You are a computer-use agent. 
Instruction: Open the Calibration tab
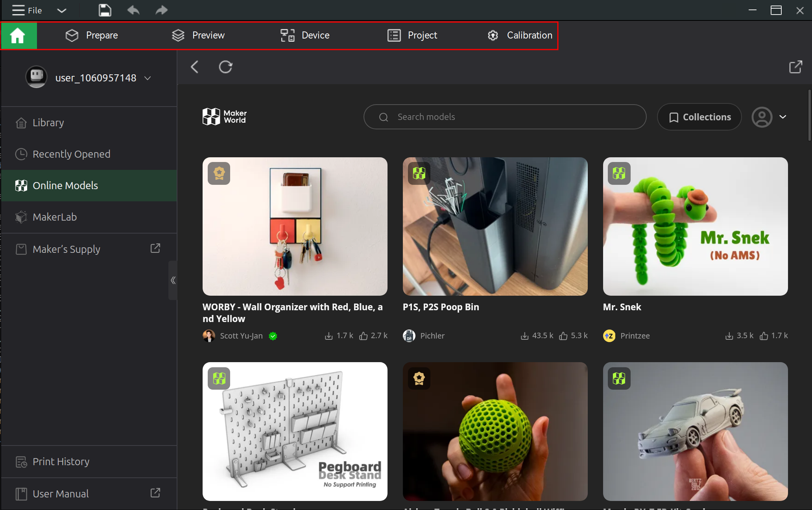520,35
